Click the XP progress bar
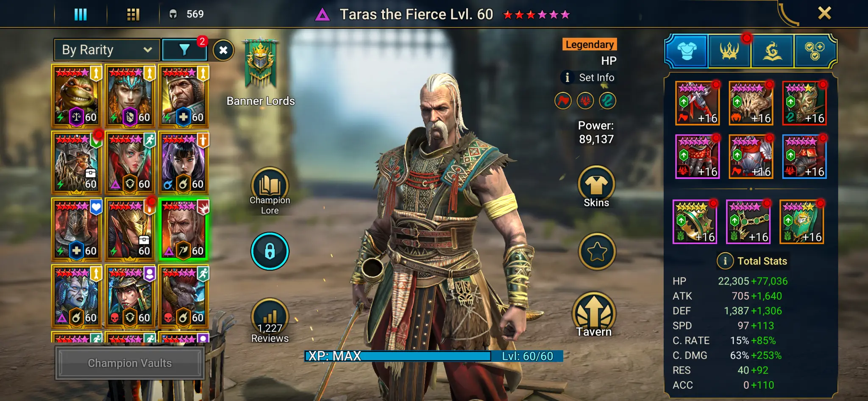This screenshot has width=868, height=401. coord(434,356)
